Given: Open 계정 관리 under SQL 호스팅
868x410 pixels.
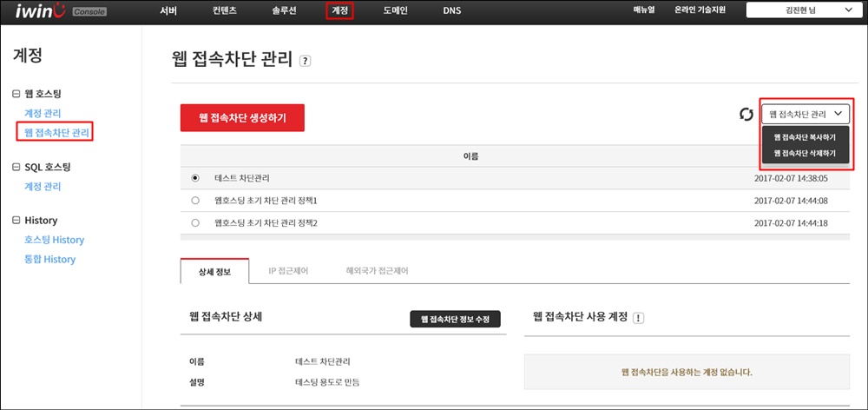Looking at the screenshot, I should [43, 187].
